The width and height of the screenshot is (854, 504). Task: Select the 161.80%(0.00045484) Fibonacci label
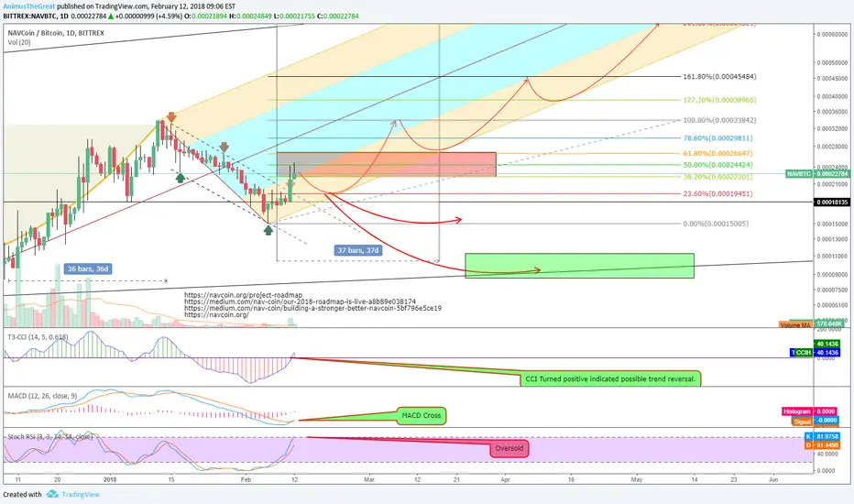pyautogui.click(x=719, y=77)
